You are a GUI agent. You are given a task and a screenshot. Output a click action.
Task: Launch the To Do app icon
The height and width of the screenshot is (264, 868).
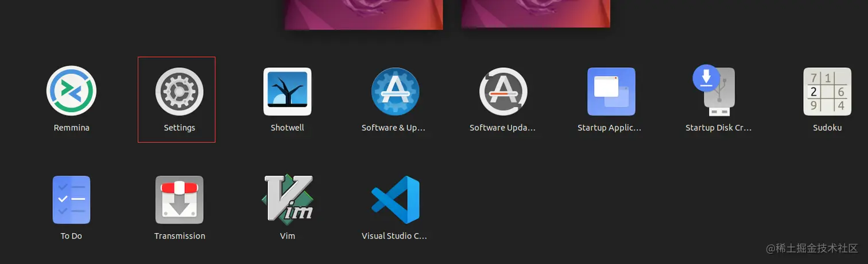point(71,200)
